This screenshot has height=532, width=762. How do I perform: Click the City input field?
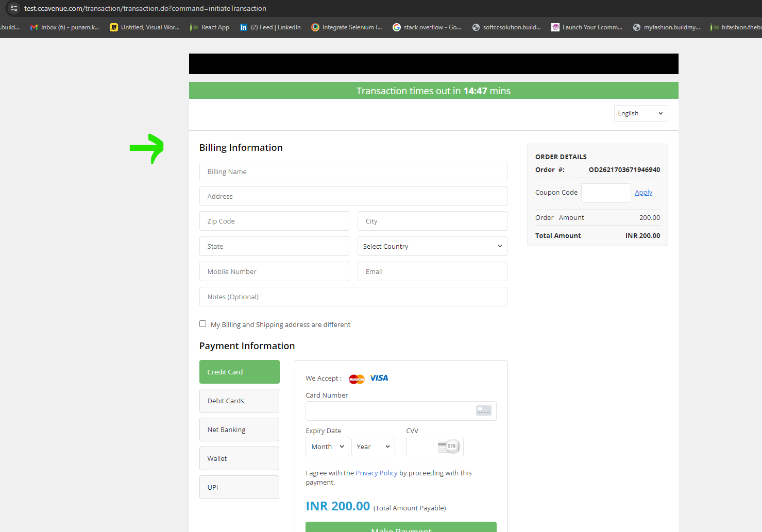(432, 221)
